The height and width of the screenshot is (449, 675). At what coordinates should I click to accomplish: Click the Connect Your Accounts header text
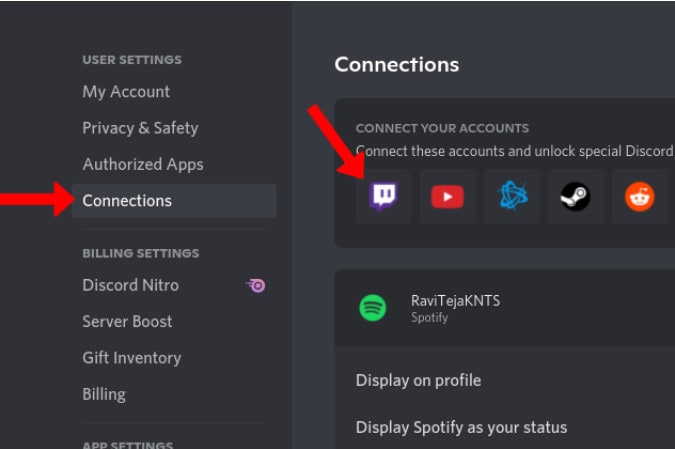click(x=442, y=128)
